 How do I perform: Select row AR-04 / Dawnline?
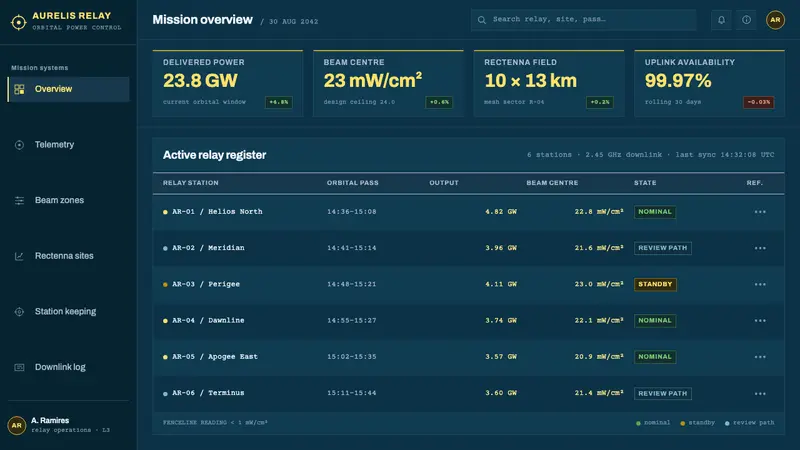468,320
